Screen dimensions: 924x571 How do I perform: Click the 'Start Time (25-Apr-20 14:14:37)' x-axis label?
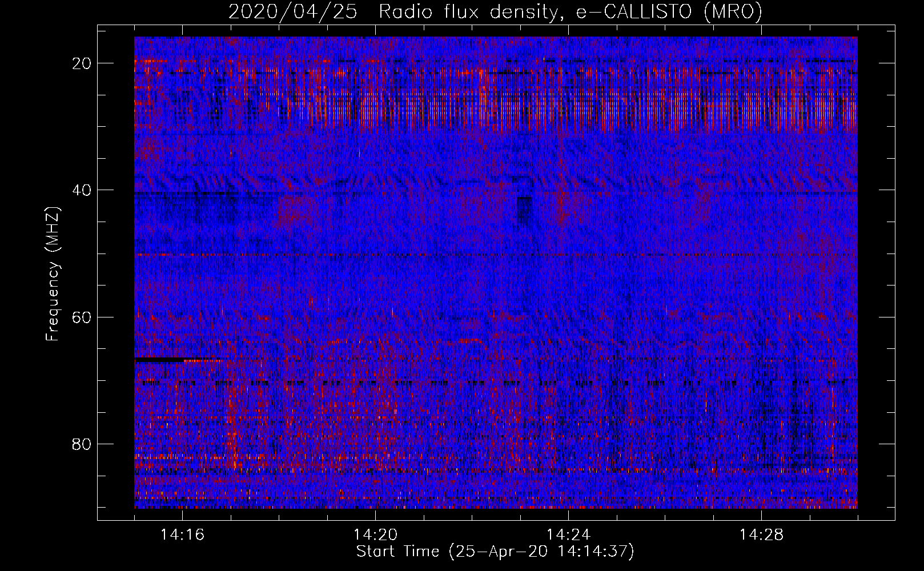pyautogui.click(x=495, y=552)
